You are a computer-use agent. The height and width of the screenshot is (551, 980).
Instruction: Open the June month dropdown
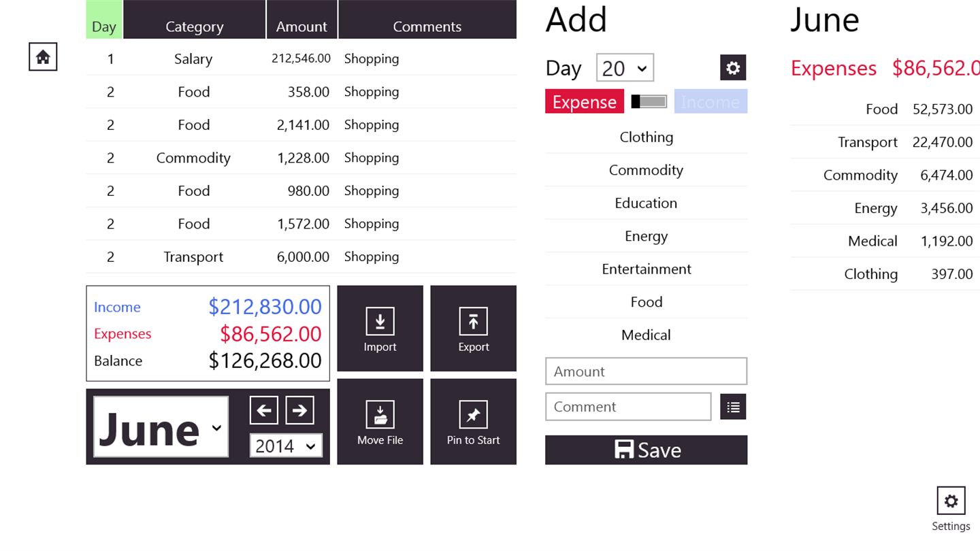coord(161,427)
